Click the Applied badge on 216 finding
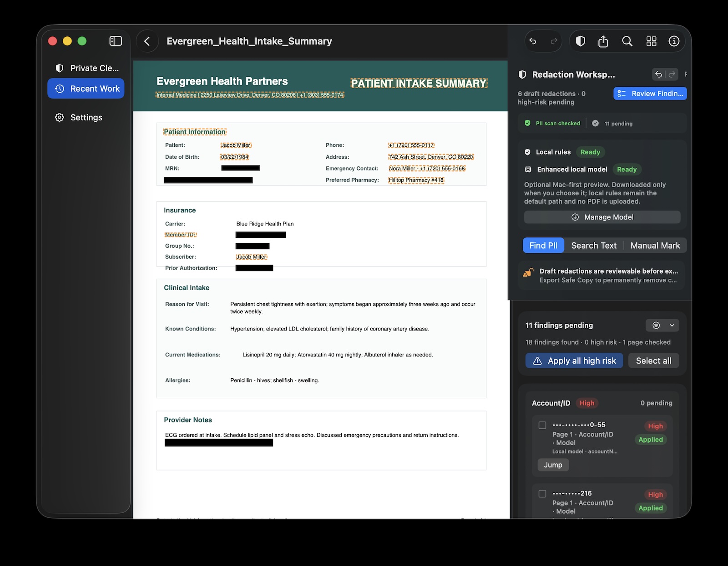The height and width of the screenshot is (566, 728). coord(650,508)
